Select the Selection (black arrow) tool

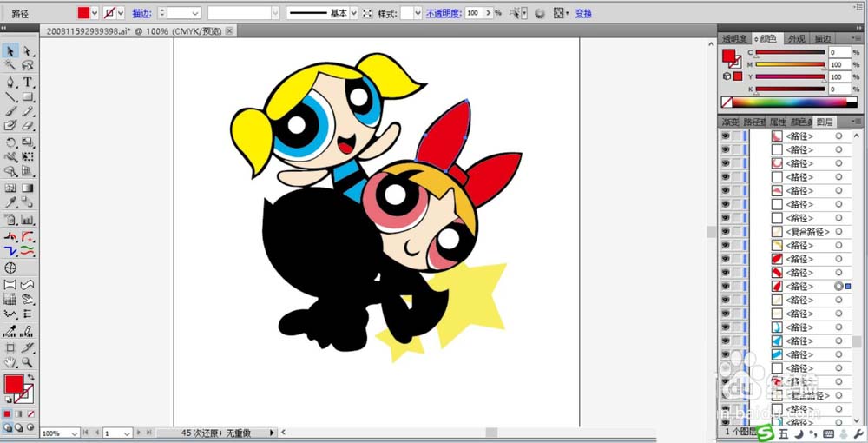(x=10, y=51)
